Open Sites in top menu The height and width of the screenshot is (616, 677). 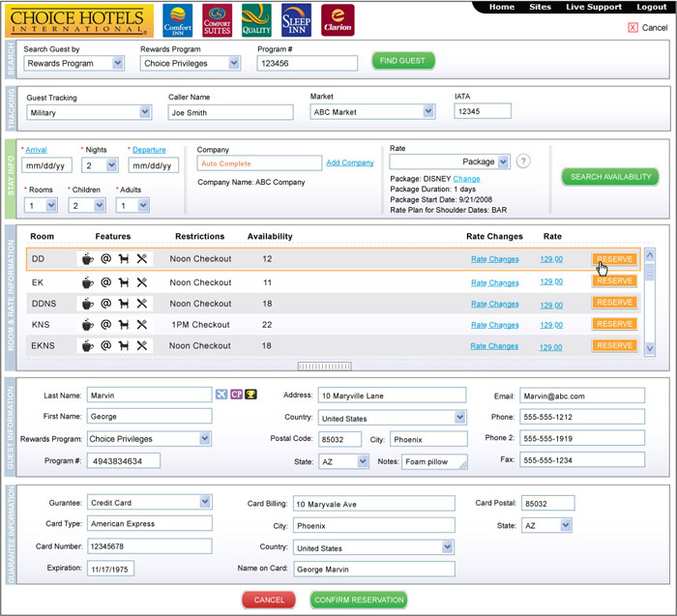coord(540,7)
